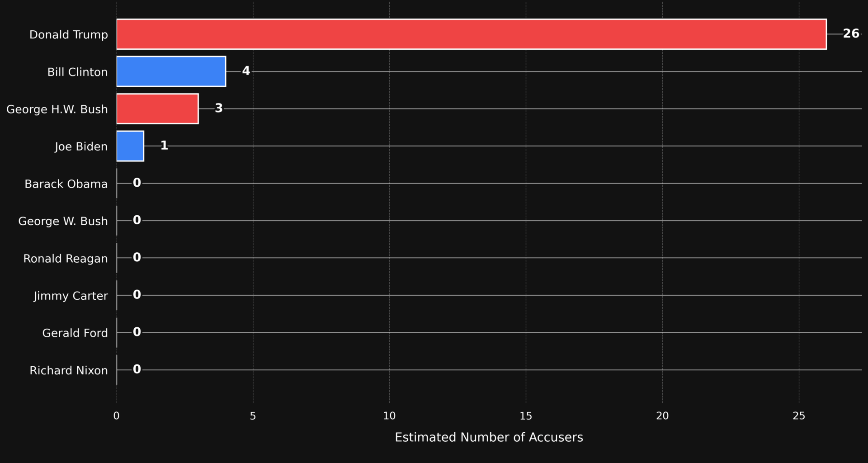Select the 'George H.W. Bush' axis label
868x463 pixels.
tap(57, 109)
